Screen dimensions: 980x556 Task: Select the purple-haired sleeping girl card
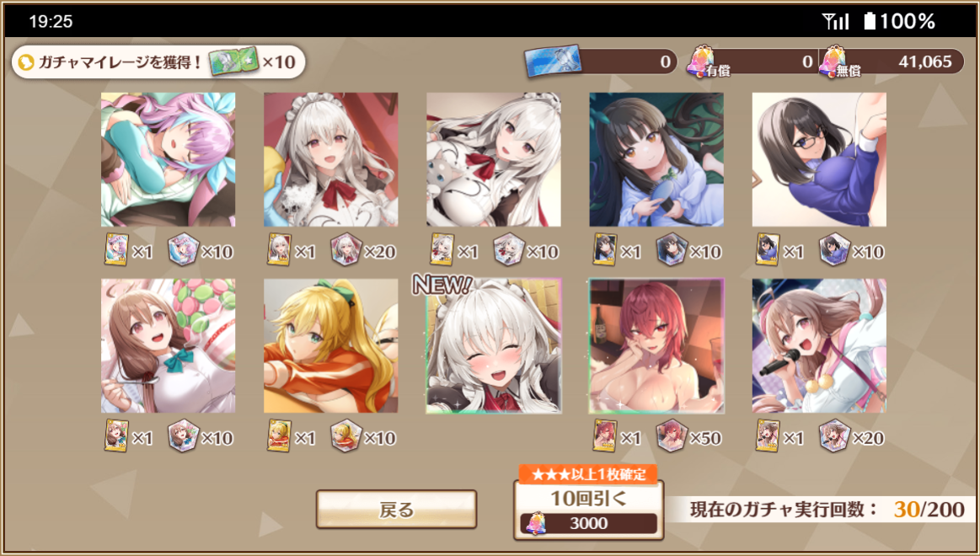[x=169, y=159]
